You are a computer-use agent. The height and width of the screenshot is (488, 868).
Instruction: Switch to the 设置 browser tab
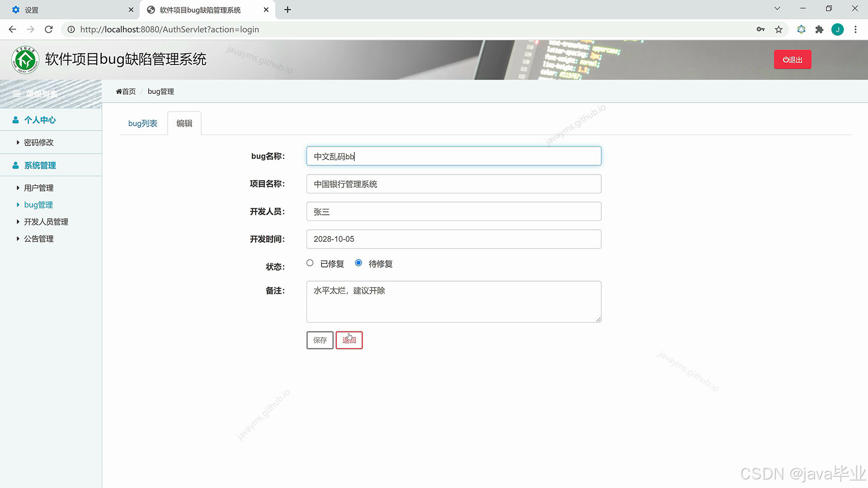(70, 9)
